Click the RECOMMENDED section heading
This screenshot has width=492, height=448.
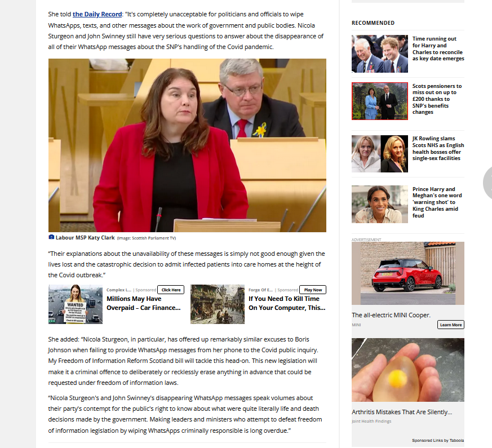click(373, 23)
